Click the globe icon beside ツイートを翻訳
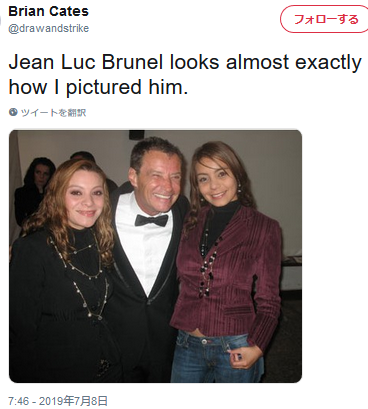Image resolution: width=368 pixels, height=409 pixels. (13, 112)
